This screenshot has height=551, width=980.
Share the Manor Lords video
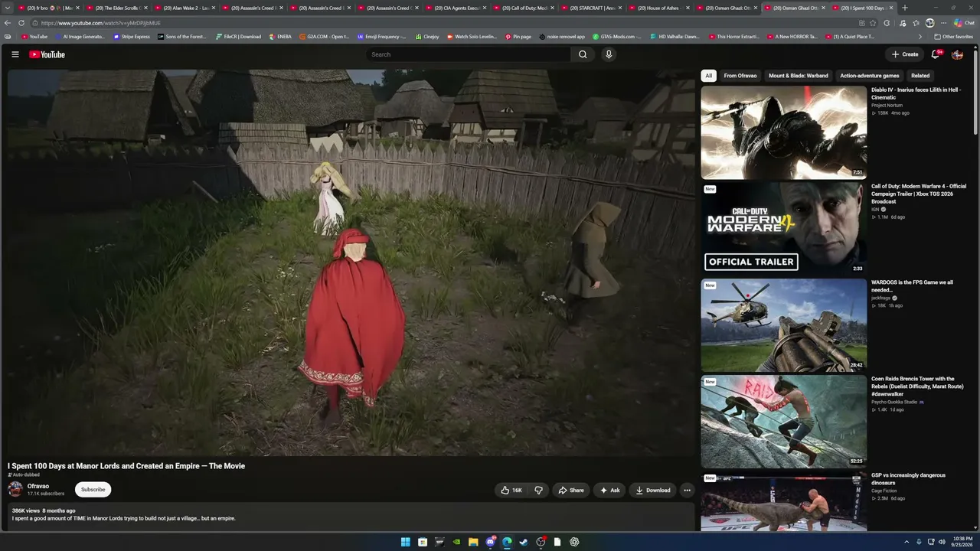[x=571, y=491]
